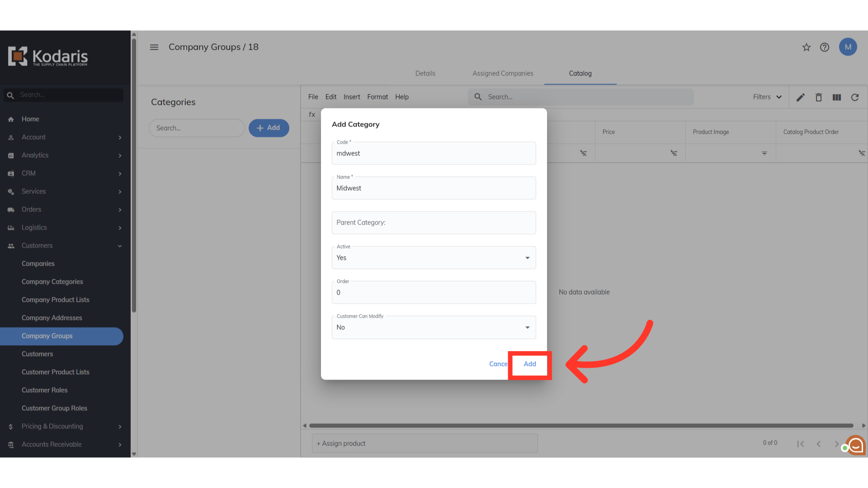868x488 pixels.
Task: Open the chat support bubble icon
Action: [856, 445]
